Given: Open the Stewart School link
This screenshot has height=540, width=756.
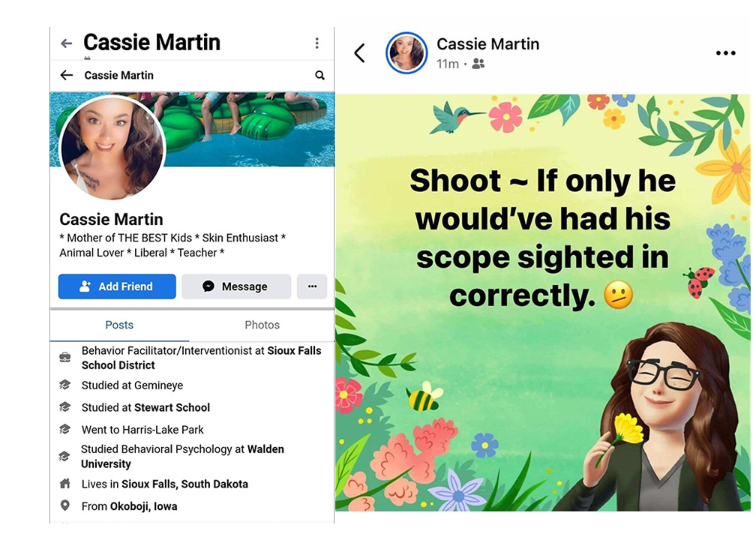Looking at the screenshot, I should pos(172,407).
